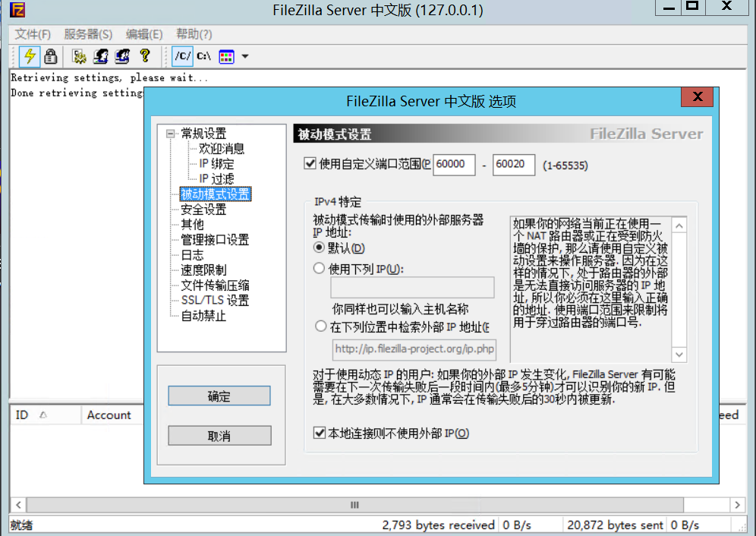Screen dimensions: 756x536
Task: Open the 编辑(E) menu
Action: coord(144,34)
